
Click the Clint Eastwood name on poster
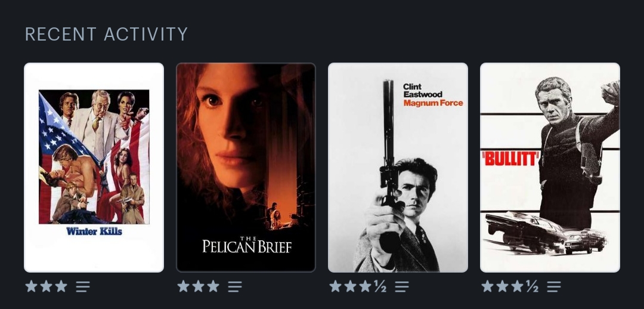[423, 91]
